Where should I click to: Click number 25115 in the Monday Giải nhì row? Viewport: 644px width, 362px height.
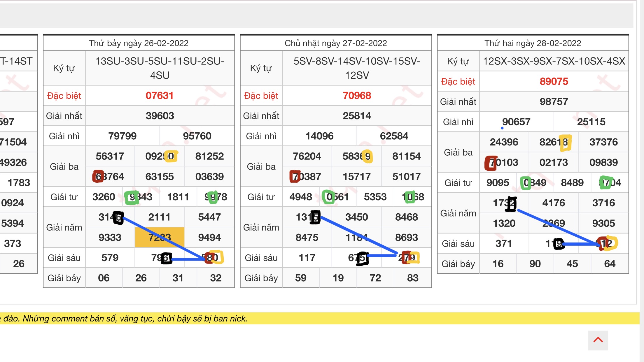(x=591, y=122)
